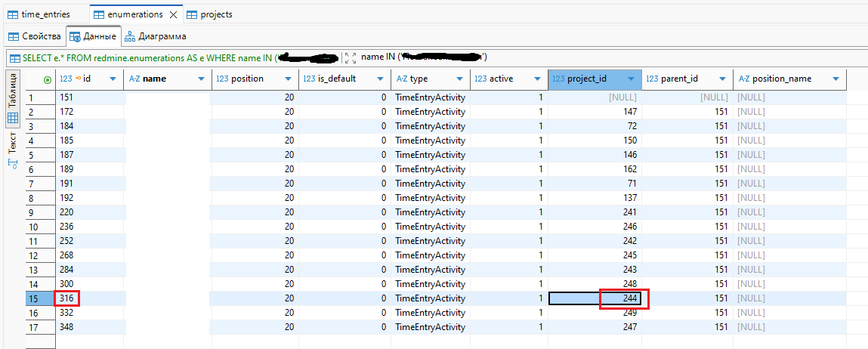The height and width of the screenshot is (349, 868).
Task: Open the id column filter dropdown
Action: tap(113, 79)
